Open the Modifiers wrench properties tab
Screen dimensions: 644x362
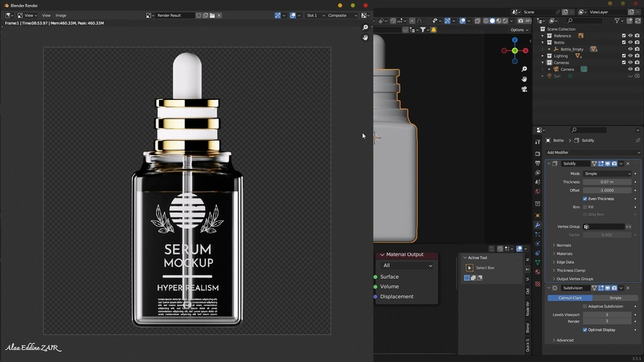[538, 225]
